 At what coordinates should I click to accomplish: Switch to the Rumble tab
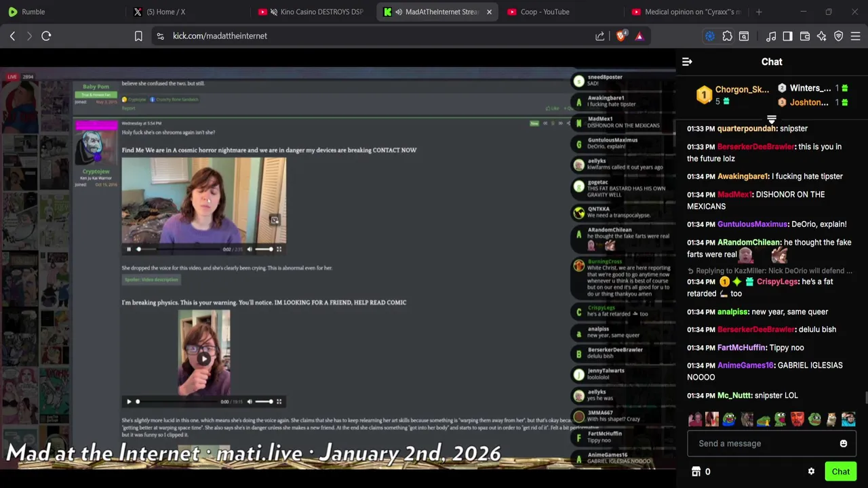(61, 12)
